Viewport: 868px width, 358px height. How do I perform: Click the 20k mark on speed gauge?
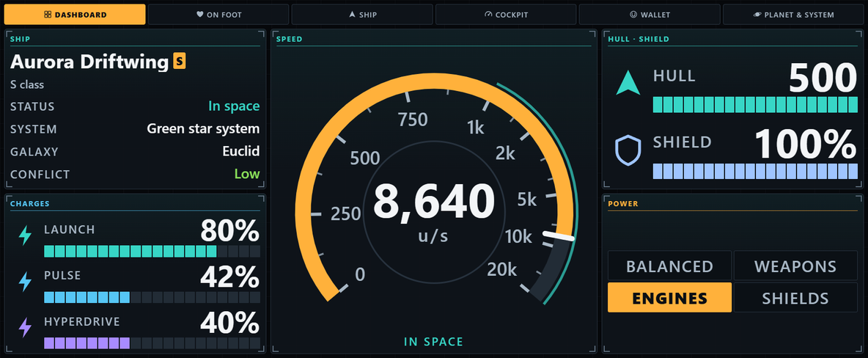coord(501,269)
